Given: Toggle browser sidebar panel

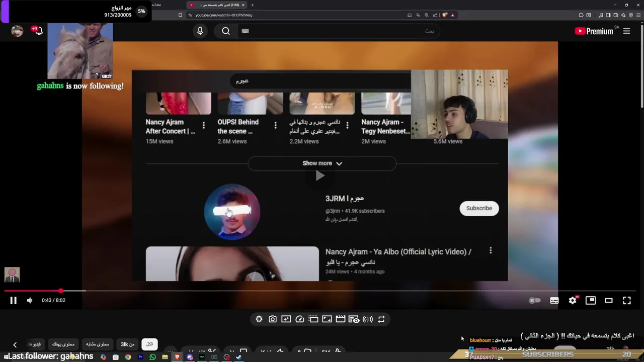Looking at the screenshot, I should (x=608, y=15).
